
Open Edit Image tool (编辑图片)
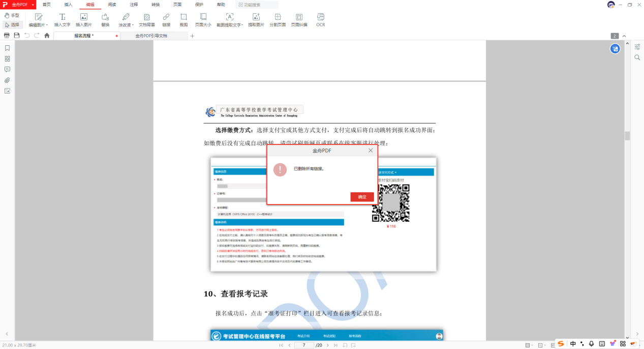point(38,20)
